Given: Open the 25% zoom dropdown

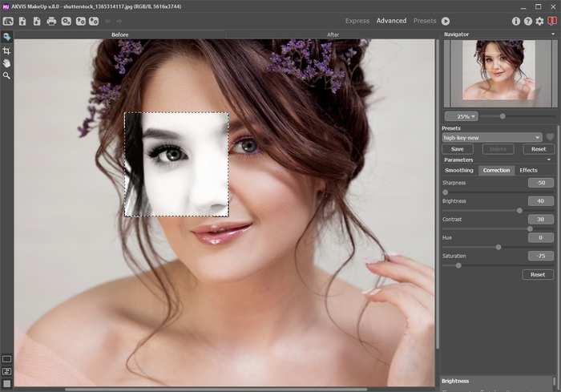Looking at the screenshot, I should 462,117.
